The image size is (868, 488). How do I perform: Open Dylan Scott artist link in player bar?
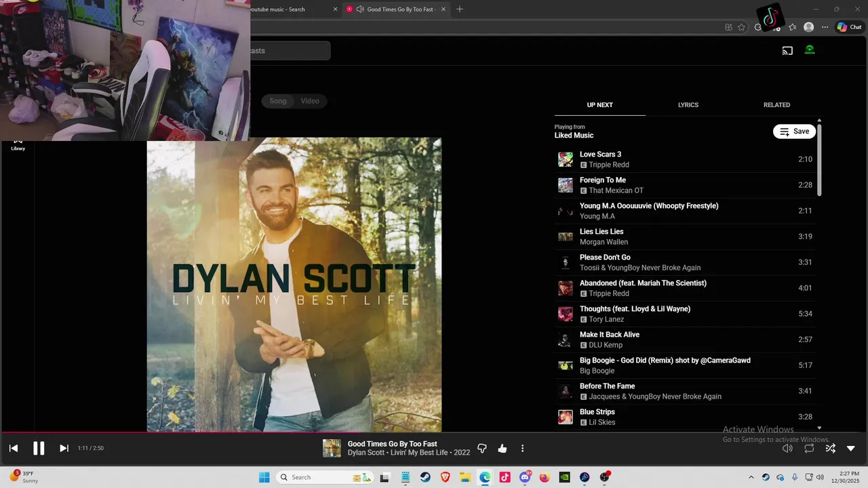(x=367, y=453)
